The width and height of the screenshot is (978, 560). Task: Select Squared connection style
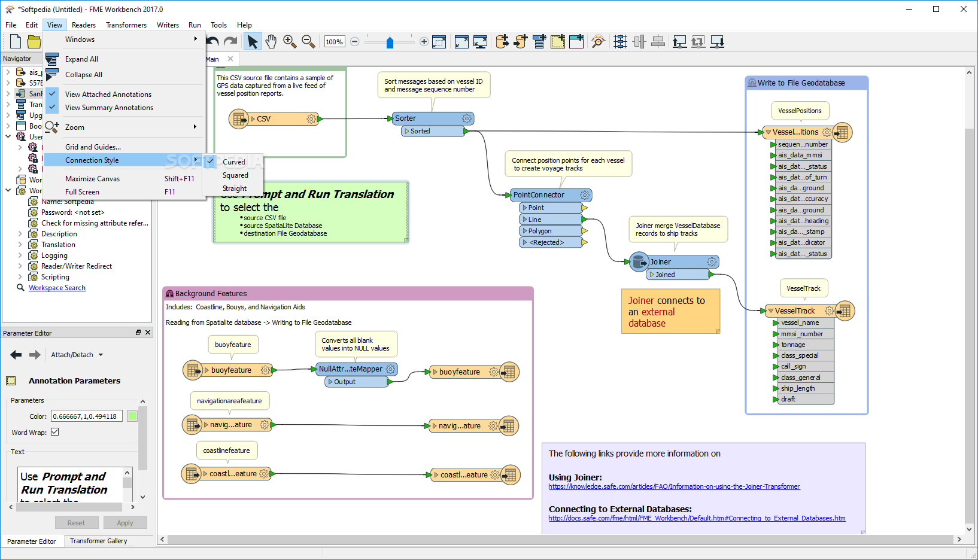click(235, 175)
